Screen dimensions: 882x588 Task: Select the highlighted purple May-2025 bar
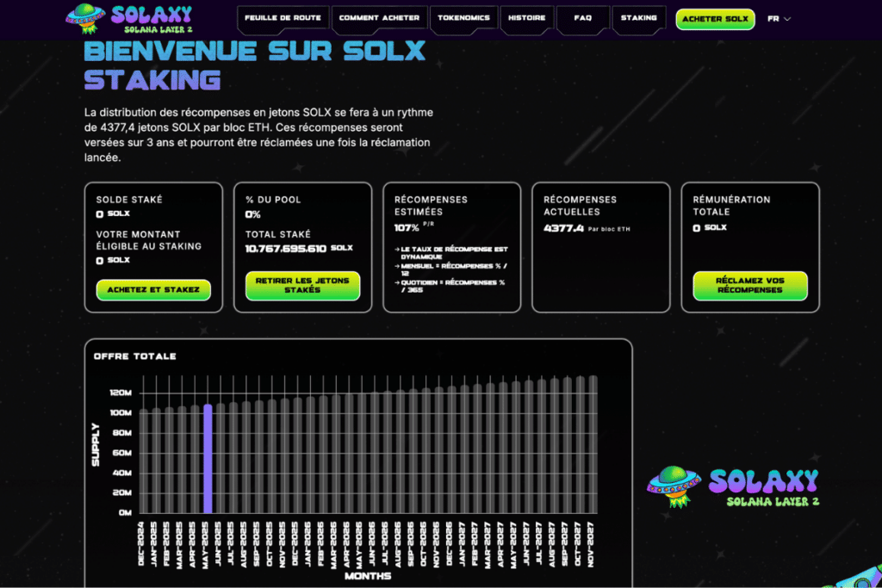[x=208, y=458]
